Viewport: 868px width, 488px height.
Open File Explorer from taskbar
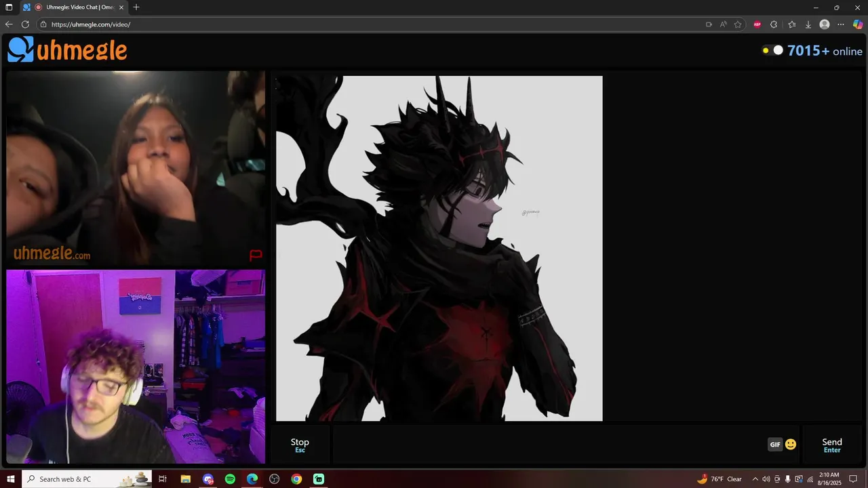(x=185, y=479)
